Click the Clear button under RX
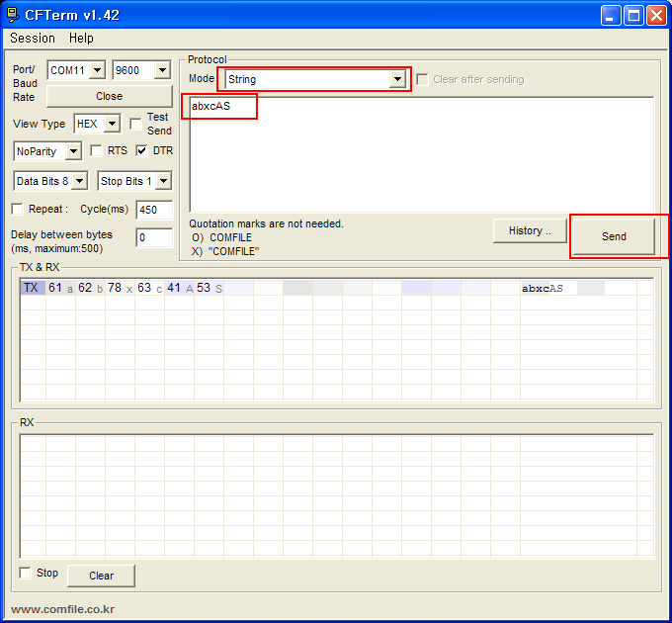The image size is (672, 623). [101, 576]
